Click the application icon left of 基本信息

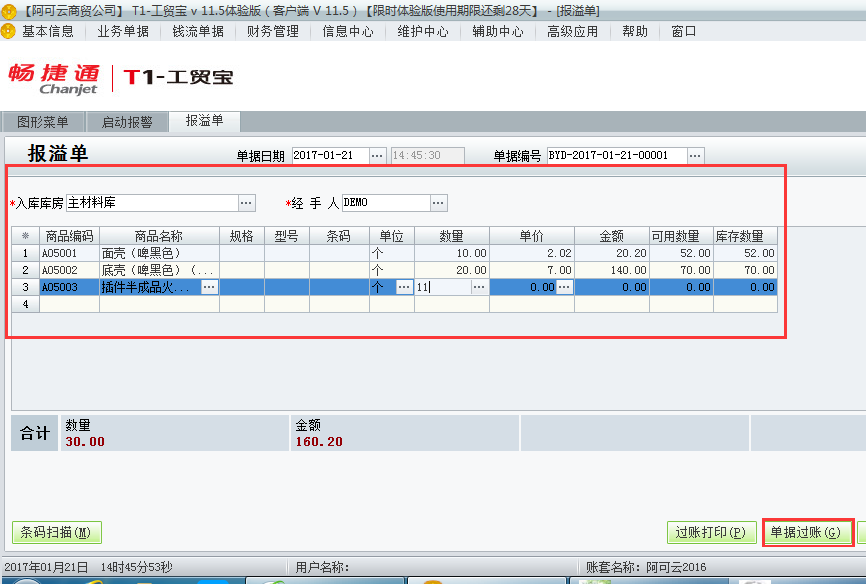pyautogui.click(x=8, y=31)
